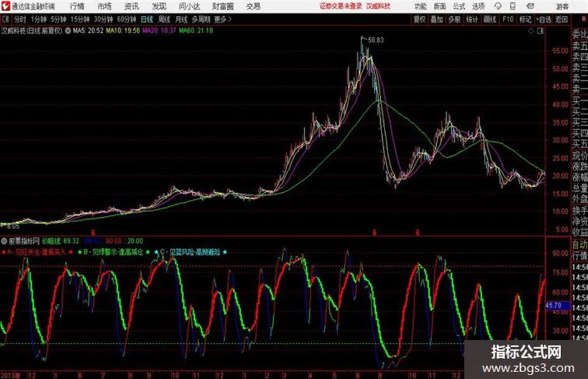Click the MA5: 20.52 value
Viewport: 588px width, 379px height.
coord(88,30)
